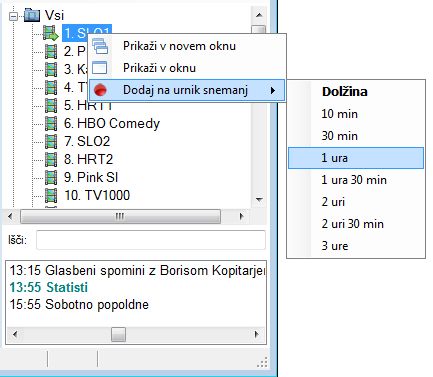Click the window icon beside Prikaži v oknu
Image resolution: width=433 pixels, height=377 pixels.
(100, 68)
